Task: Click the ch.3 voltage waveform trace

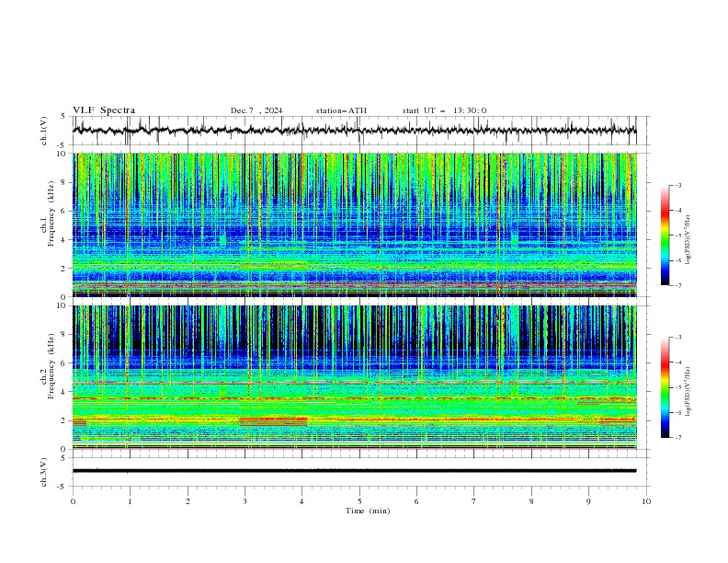Action: pos(354,471)
